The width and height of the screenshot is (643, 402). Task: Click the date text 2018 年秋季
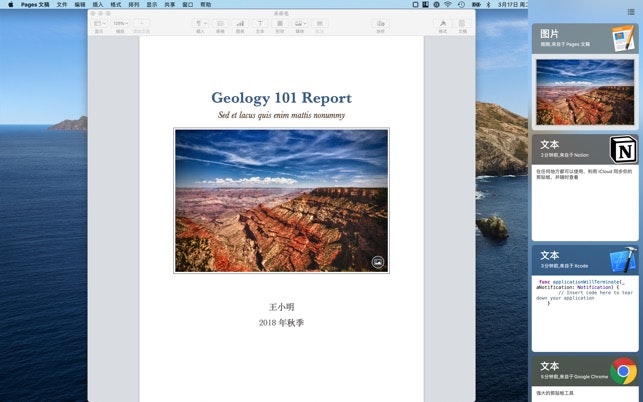pyautogui.click(x=281, y=323)
